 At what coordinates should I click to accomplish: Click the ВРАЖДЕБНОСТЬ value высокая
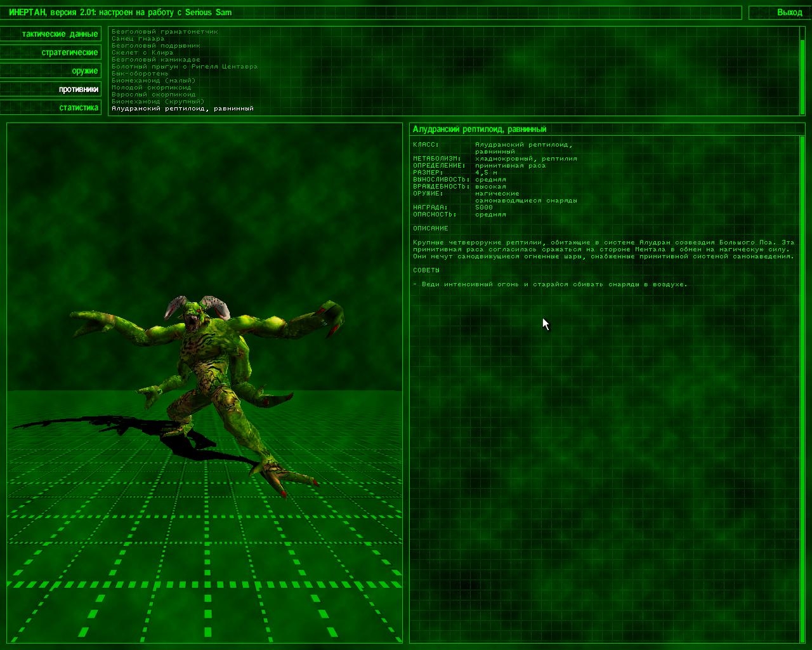click(491, 186)
